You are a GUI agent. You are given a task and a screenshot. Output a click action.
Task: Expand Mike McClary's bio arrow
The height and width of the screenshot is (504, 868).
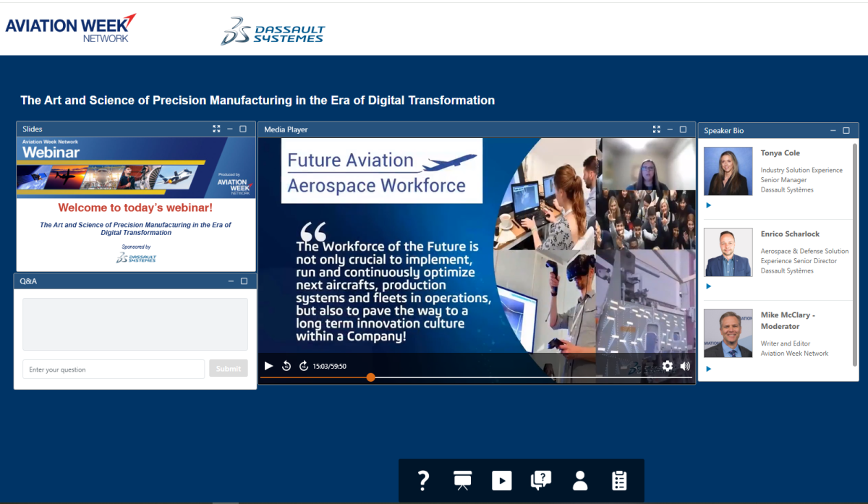pos(709,369)
